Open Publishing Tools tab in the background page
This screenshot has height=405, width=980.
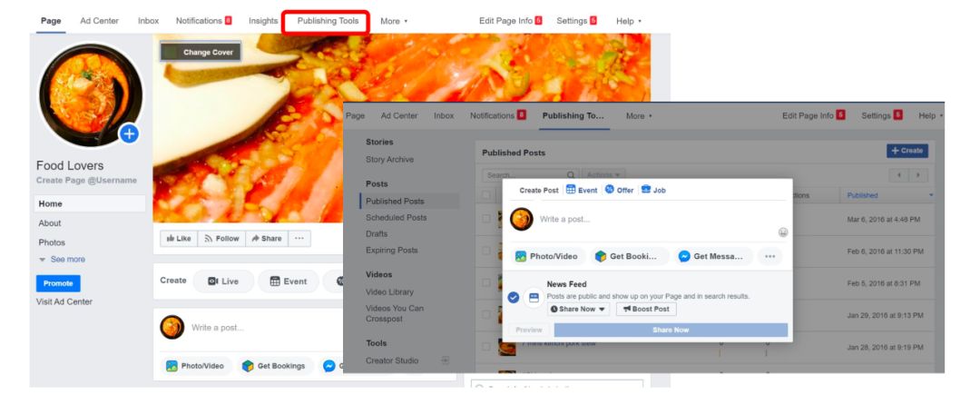[328, 21]
